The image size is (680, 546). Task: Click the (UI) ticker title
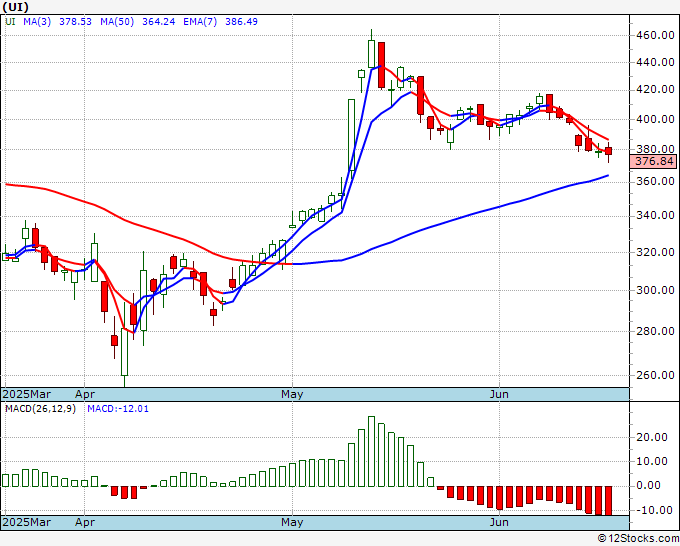click(x=16, y=7)
